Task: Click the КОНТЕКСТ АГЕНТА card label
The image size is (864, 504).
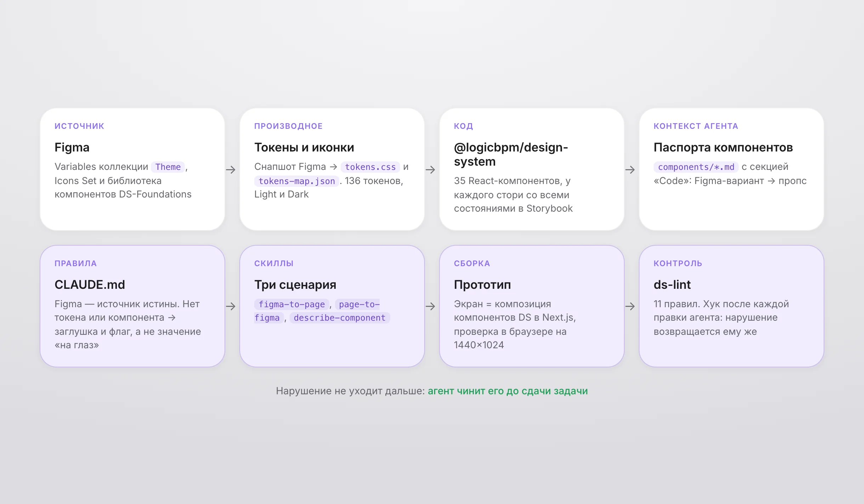Action: point(696,126)
